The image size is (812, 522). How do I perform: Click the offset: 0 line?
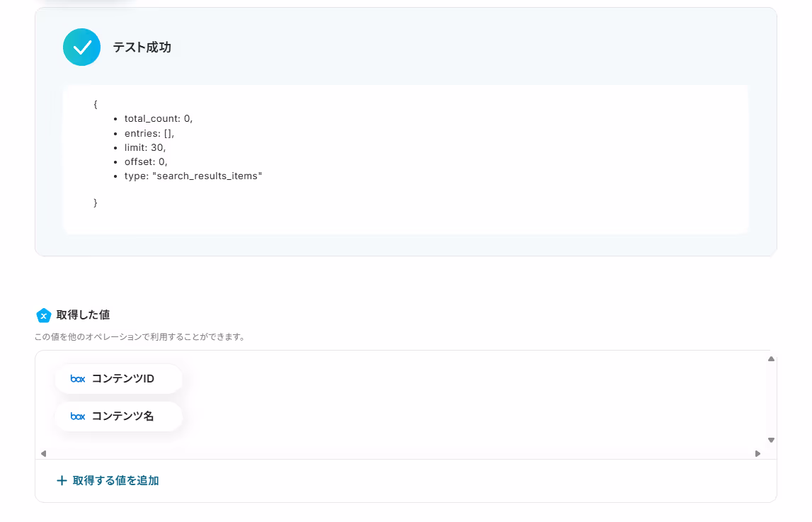click(x=146, y=161)
